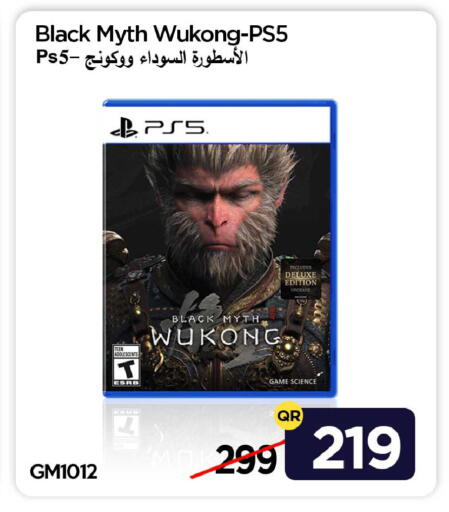The height and width of the screenshot is (512, 449).
Task: Click the Deluxe Edition badge
Action: click(x=300, y=279)
